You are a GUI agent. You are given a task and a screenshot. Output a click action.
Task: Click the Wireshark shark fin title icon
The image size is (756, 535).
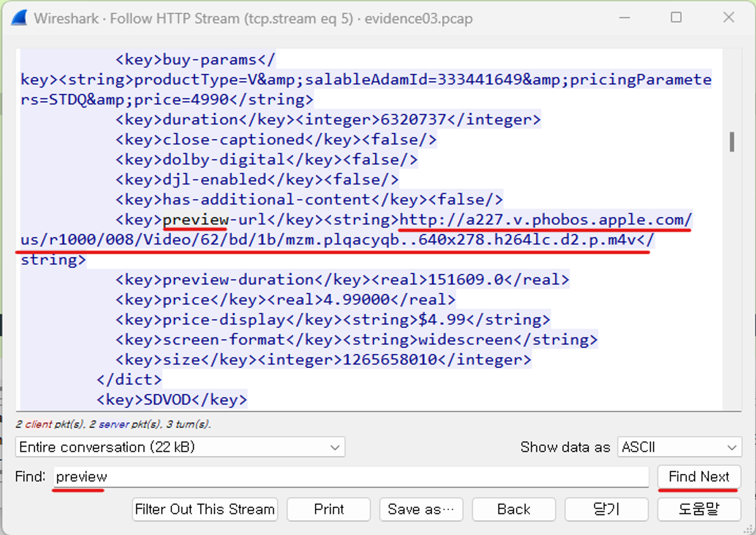point(19,18)
